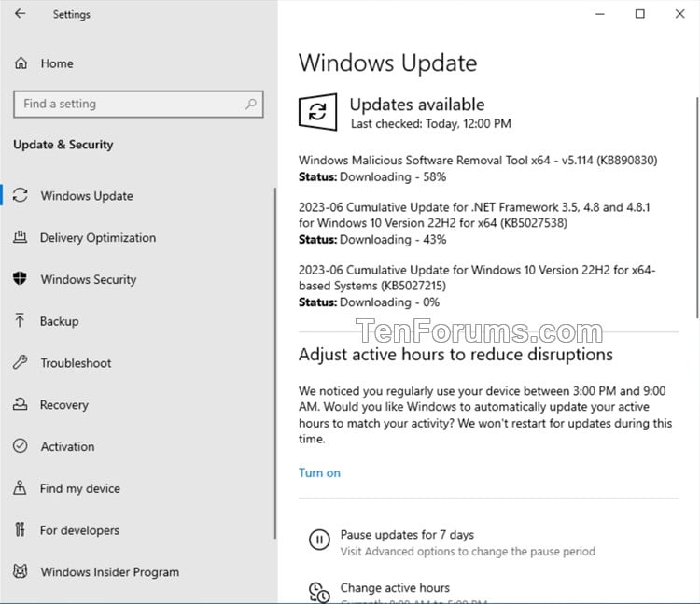Click the KB890830 Malicious Software Removal Tool entry
This screenshot has height=604, width=700.
[478, 161]
